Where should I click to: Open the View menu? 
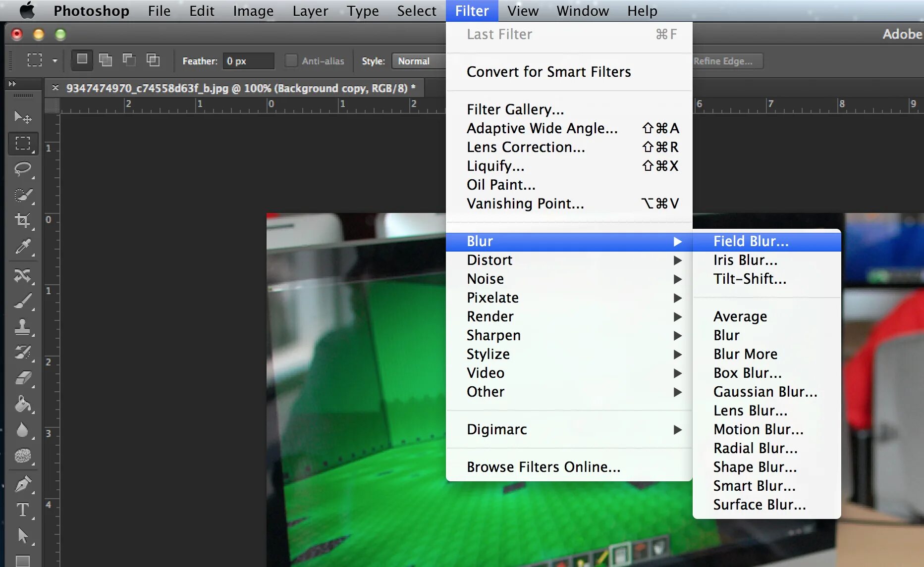tap(523, 10)
